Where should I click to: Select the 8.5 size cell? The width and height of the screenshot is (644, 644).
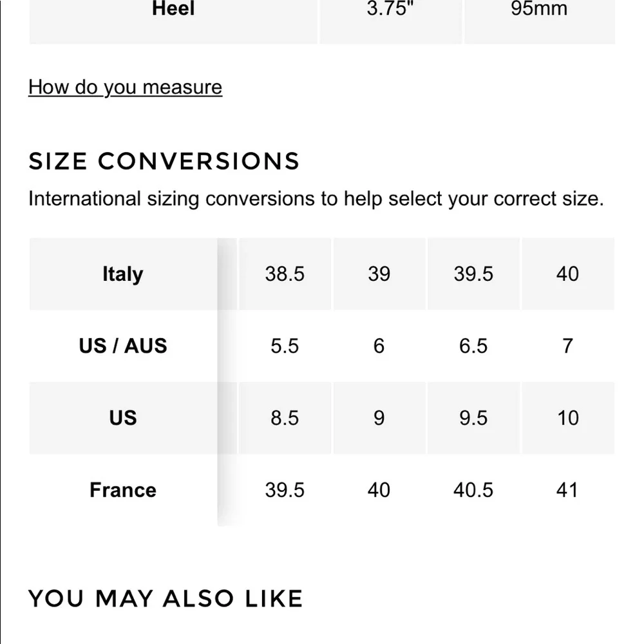tap(285, 418)
